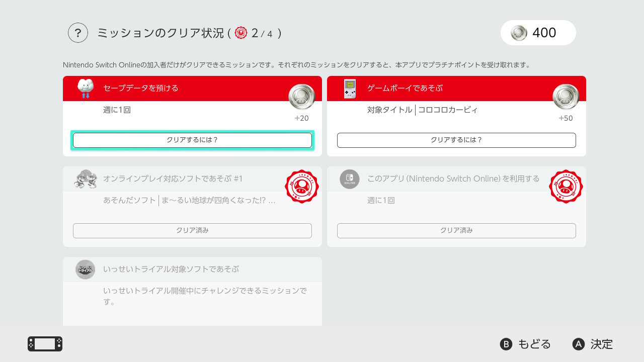The height and width of the screenshot is (362, 644).
Task: Click the Mario characters icon for online play mission
Action: point(86,179)
